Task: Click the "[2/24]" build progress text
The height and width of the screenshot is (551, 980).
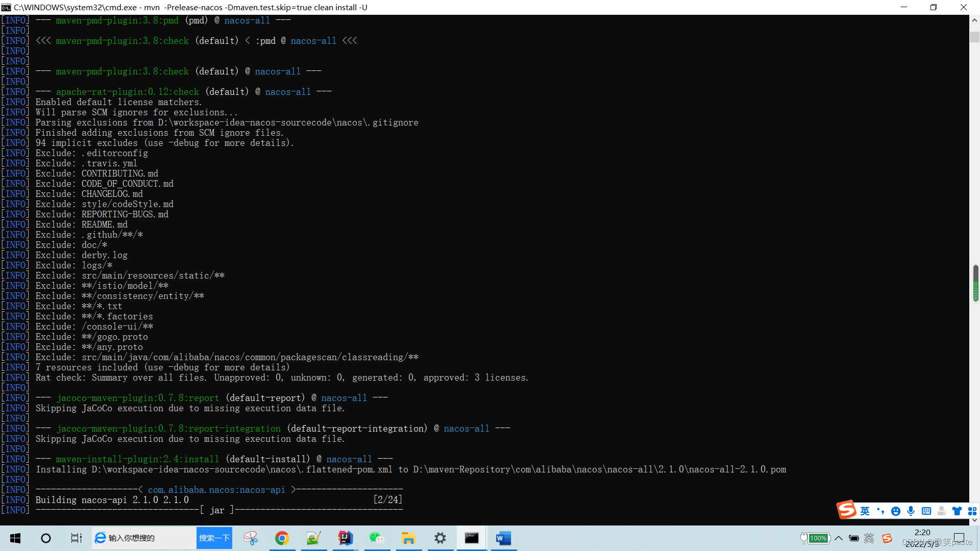Action: point(388,500)
